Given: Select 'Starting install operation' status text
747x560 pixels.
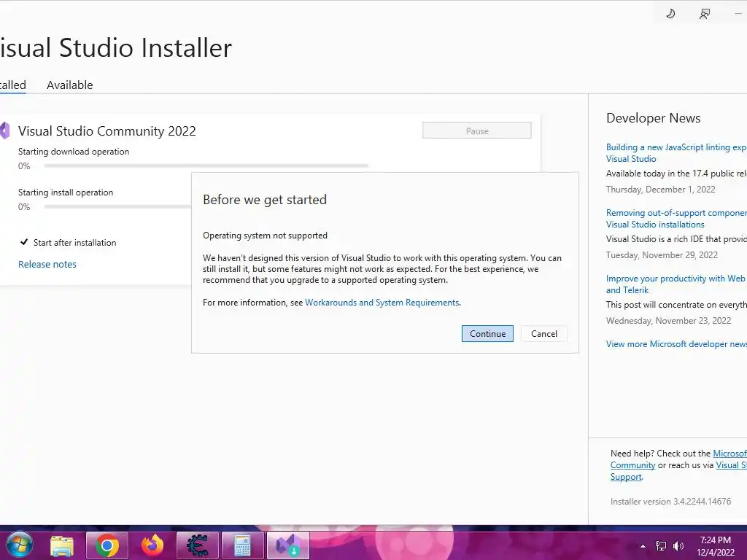Looking at the screenshot, I should 66,192.
